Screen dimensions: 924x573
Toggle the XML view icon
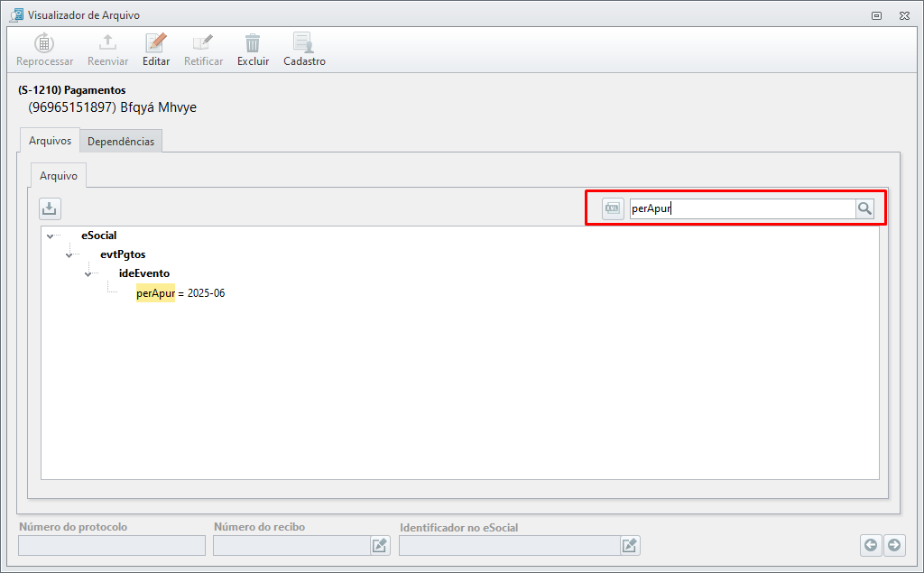coord(613,208)
